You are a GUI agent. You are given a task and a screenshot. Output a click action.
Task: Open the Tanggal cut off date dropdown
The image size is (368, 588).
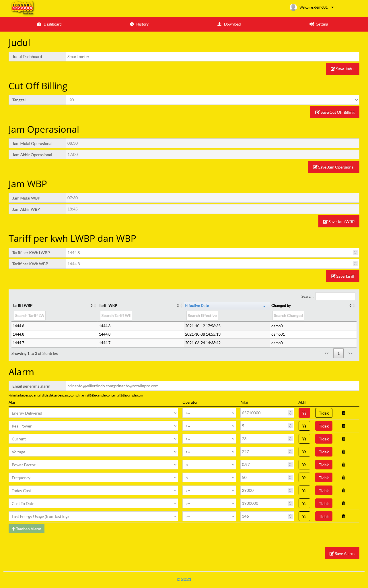pyautogui.click(x=213, y=100)
